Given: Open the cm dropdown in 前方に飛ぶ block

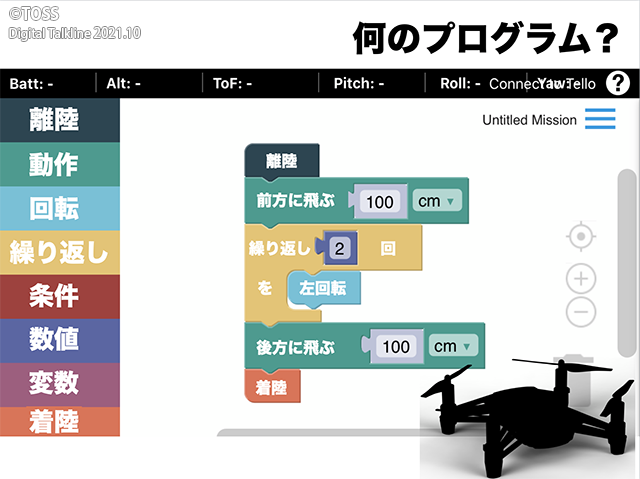Looking at the screenshot, I should point(436,202).
